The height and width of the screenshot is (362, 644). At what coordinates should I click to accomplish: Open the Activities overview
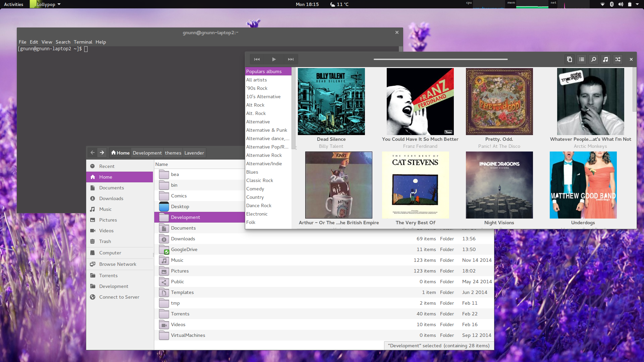pyautogui.click(x=14, y=4)
